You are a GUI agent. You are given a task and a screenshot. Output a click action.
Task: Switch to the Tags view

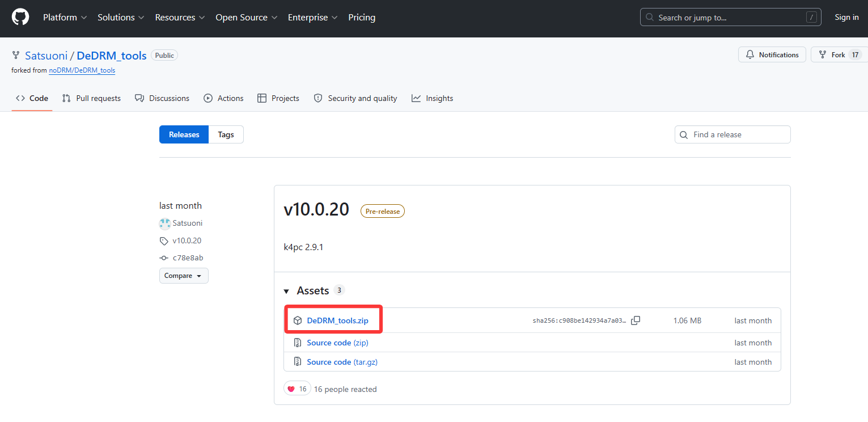click(226, 134)
